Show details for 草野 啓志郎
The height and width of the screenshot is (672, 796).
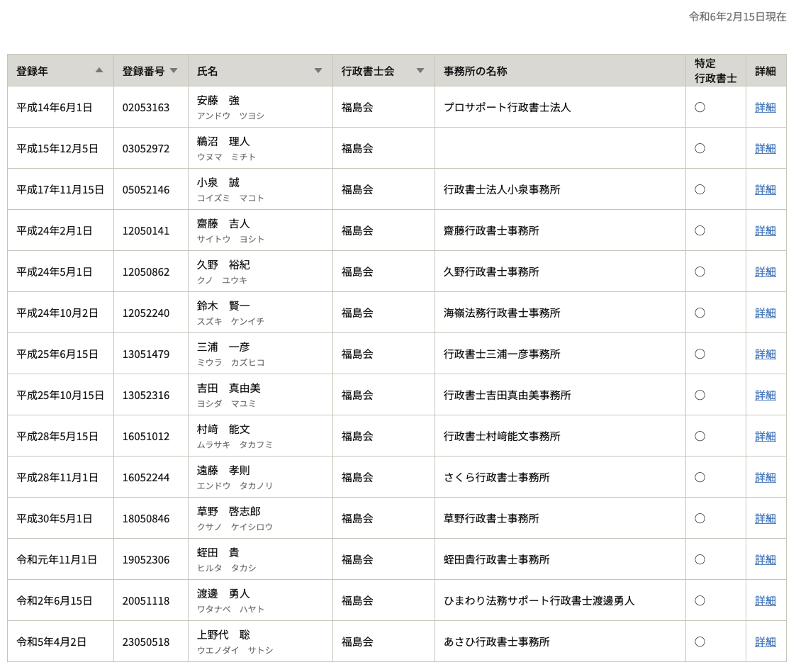pyautogui.click(x=765, y=518)
